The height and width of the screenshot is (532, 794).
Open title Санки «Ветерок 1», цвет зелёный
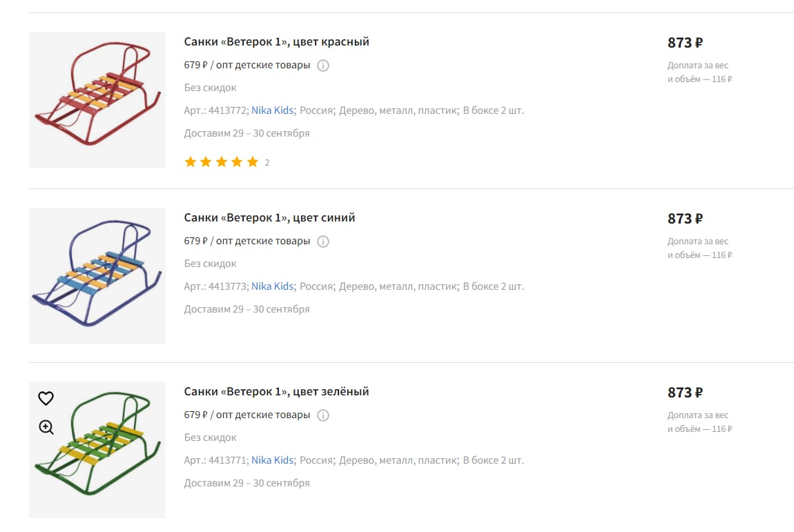point(276,391)
